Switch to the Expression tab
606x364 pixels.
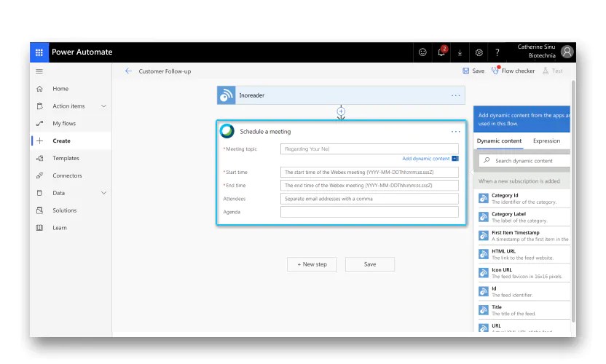click(546, 141)
